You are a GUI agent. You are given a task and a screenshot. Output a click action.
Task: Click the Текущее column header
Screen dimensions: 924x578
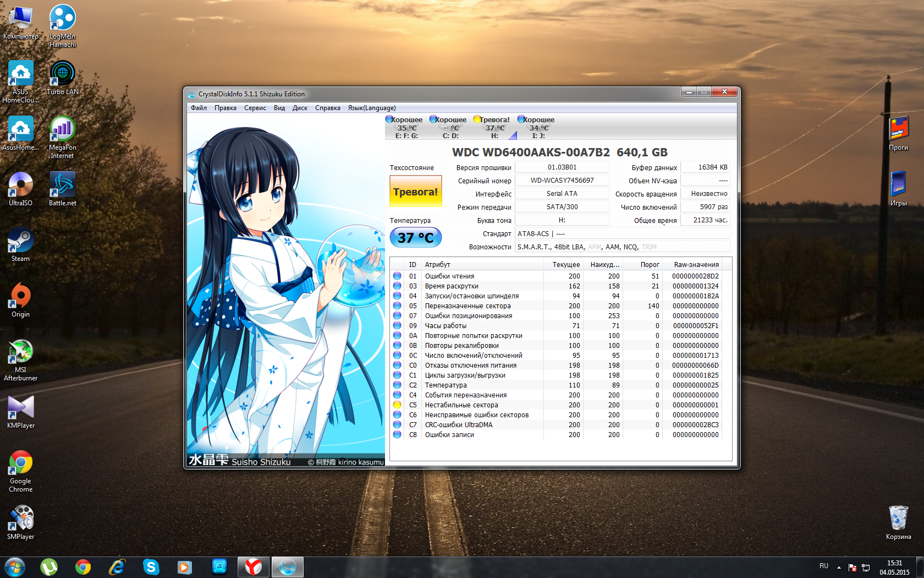[564, 264]
